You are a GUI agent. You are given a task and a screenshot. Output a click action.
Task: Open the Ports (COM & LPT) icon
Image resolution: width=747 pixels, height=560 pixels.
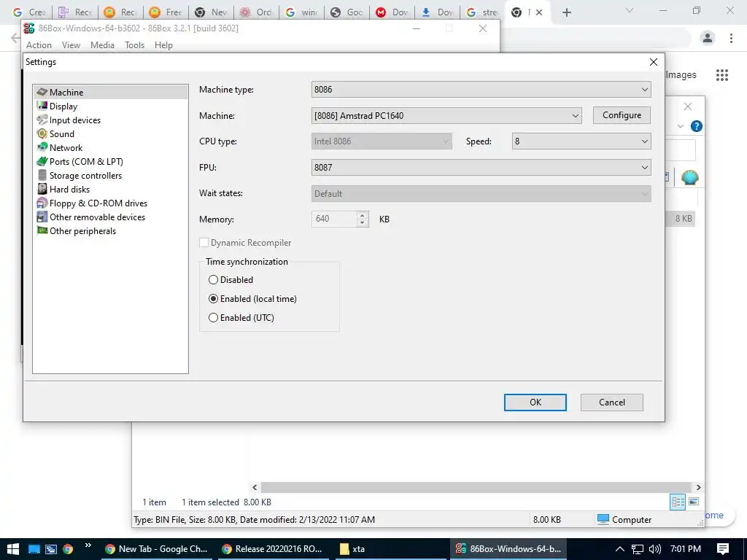coord(42,161)
